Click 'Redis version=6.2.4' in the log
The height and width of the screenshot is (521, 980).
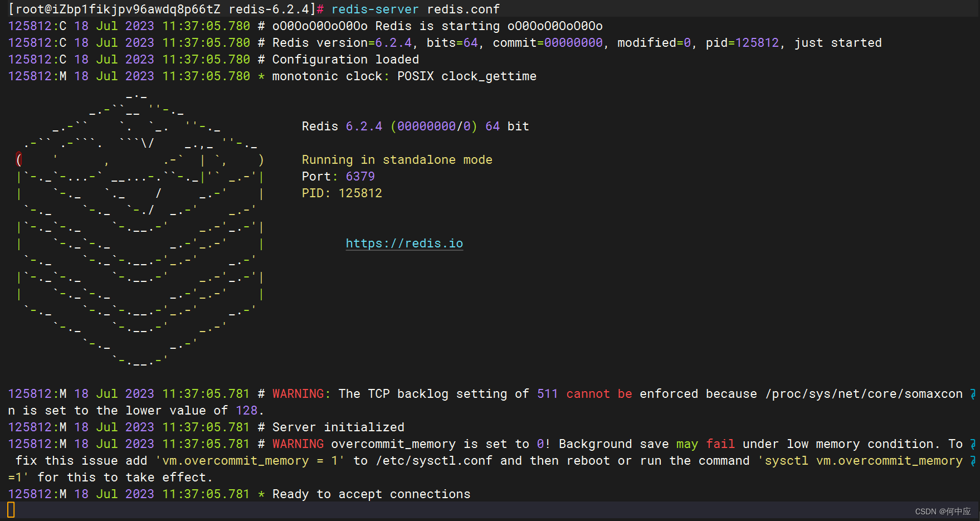pyautogui.click(x=342, y=43)
